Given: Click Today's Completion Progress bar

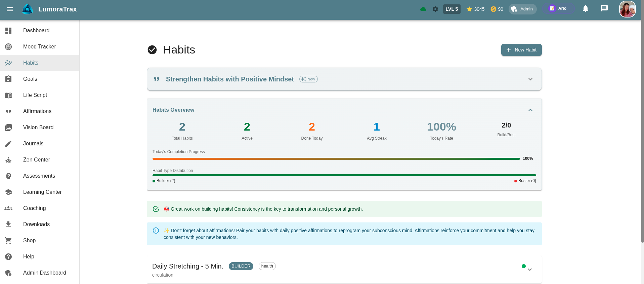Looking at the screenshot, I should pos(336,158).
